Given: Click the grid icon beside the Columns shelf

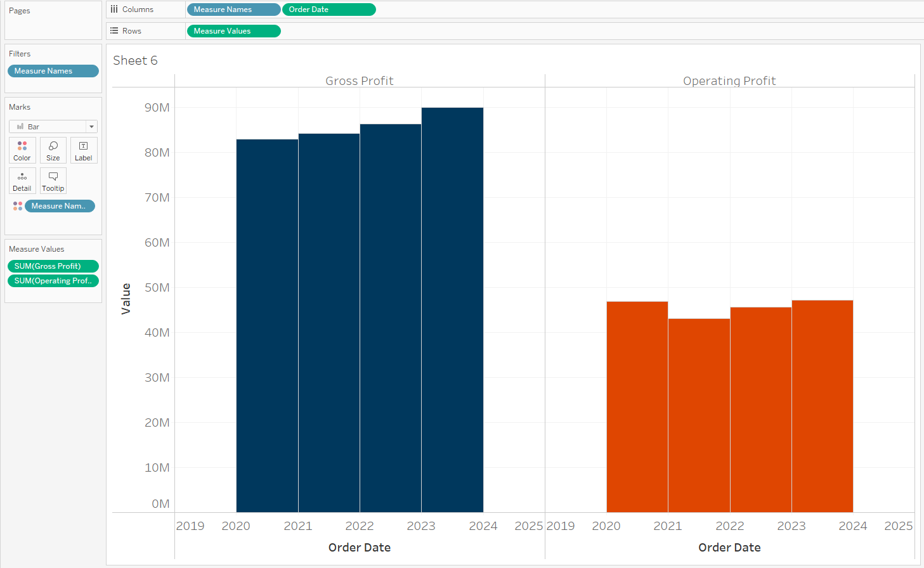Looking at the screenshot, I should click(x=114, y=9).
